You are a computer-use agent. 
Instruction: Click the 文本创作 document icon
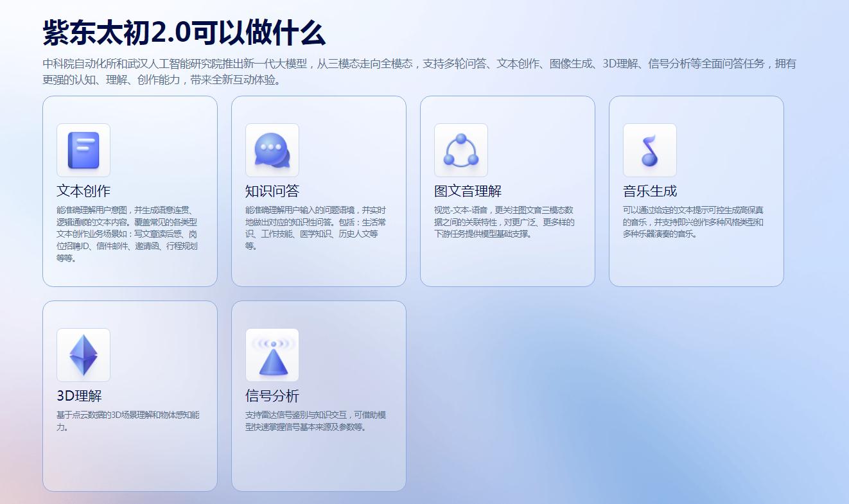click(x=83, y=150)
